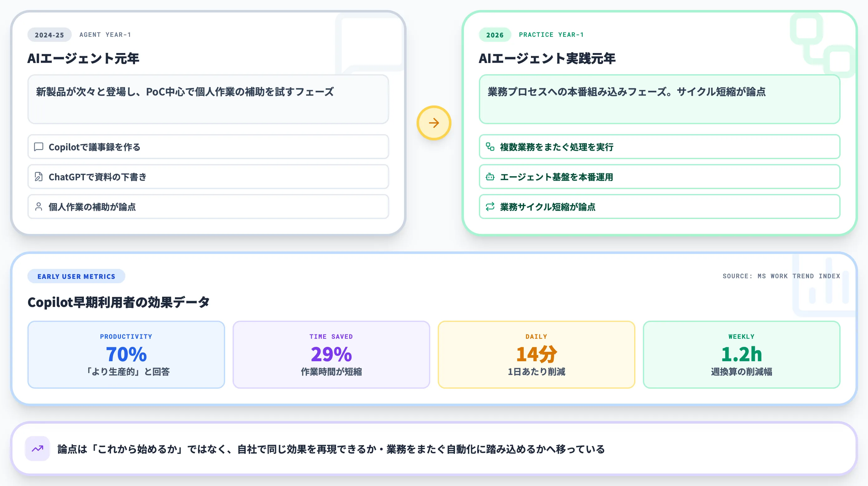The image size is (868, 486).
Task: Click the Copilot早期利用者の効果データ heading
Action: pyautogui.click(x=118, y=302)
